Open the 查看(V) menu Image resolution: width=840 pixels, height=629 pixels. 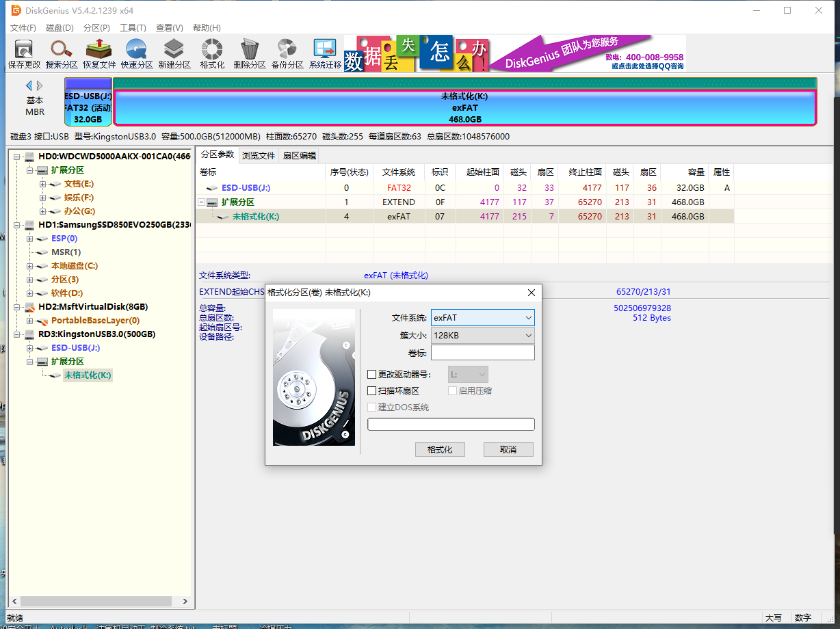169,28
